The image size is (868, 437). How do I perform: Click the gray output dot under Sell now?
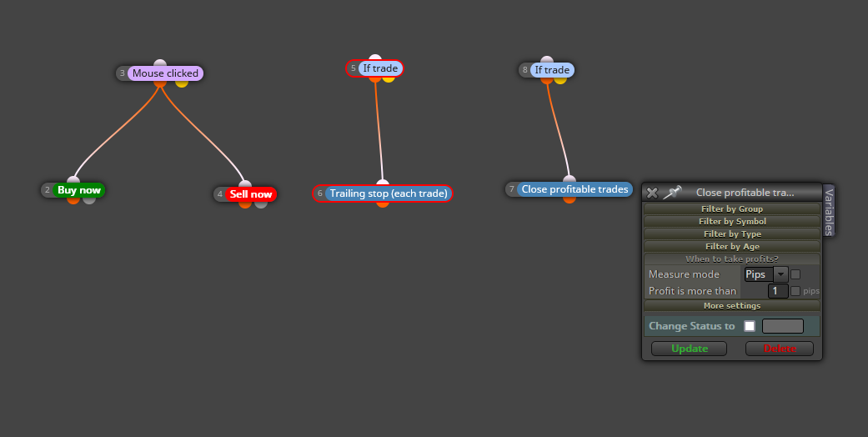(x=261, y=203)
